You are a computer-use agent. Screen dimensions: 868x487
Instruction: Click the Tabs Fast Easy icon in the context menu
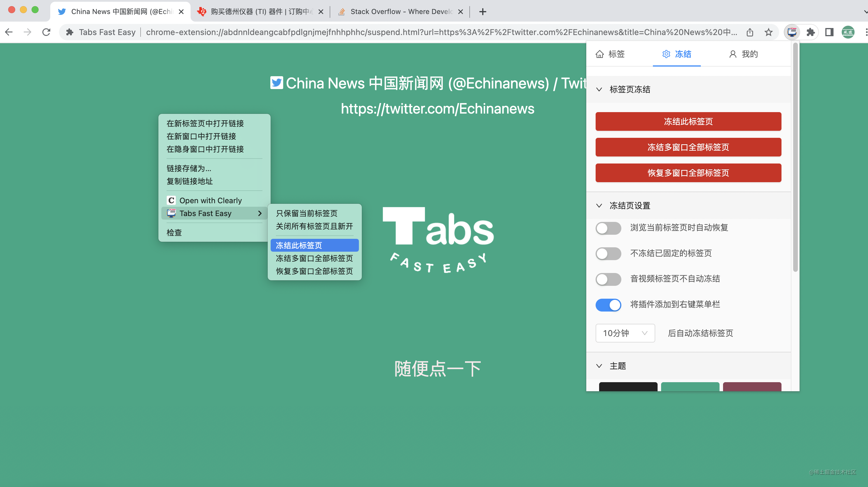[172, 213]
